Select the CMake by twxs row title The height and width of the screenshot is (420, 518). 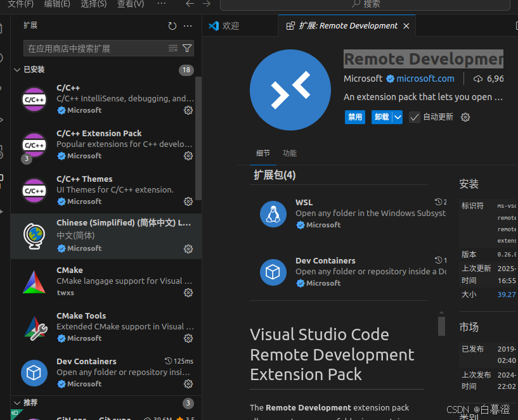click(70, 270)
